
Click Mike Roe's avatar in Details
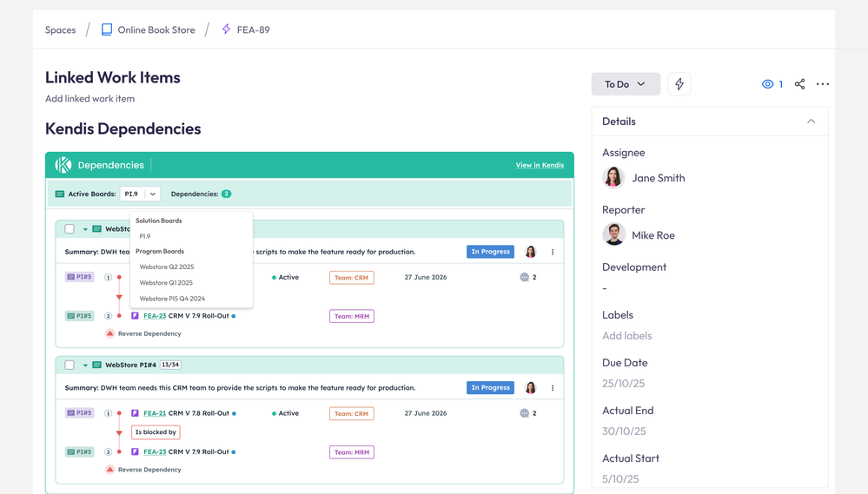[x=613, y=234]
